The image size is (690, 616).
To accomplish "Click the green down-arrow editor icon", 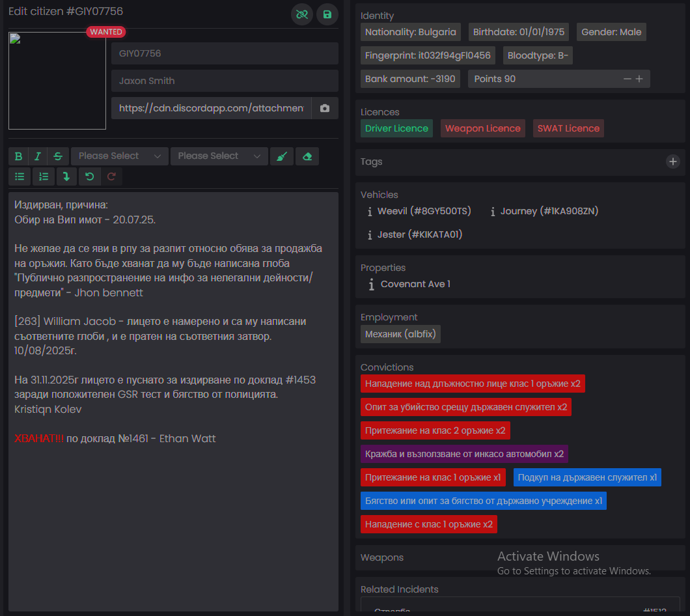I will (66, 176).
